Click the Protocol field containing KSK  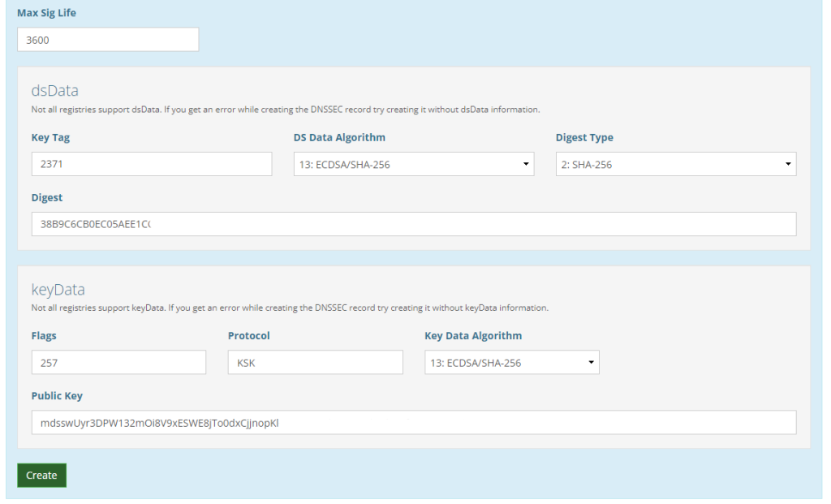(x=315, y=363)
